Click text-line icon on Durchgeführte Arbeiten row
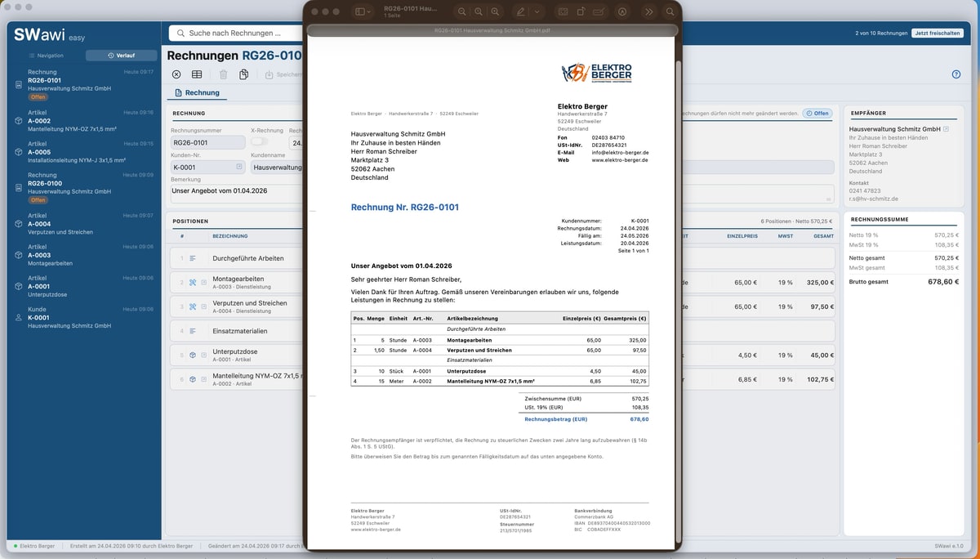 (x=194, y=258)
